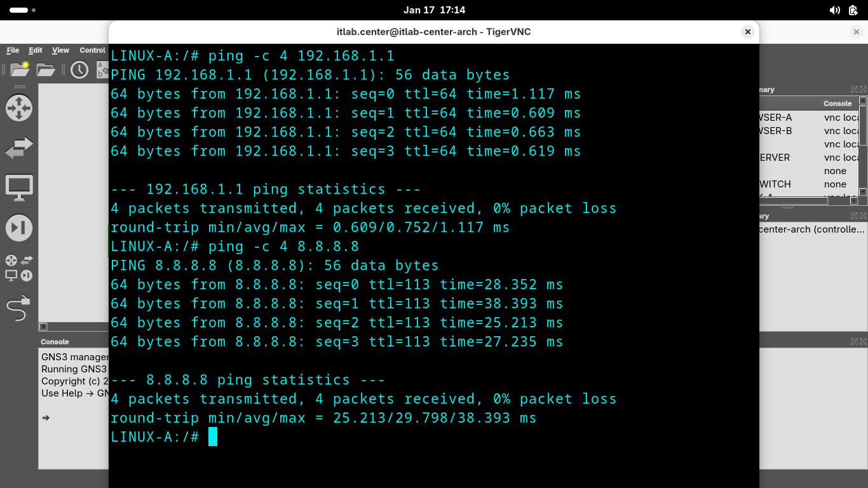Open the File menu
Viewport: 868px width, 488px height.
tap(13, 50)
